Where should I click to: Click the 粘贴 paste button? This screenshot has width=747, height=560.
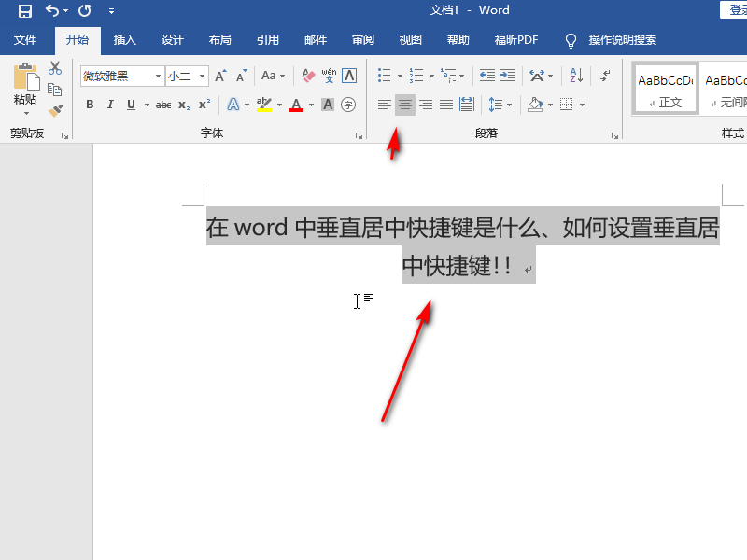point(25,89)
